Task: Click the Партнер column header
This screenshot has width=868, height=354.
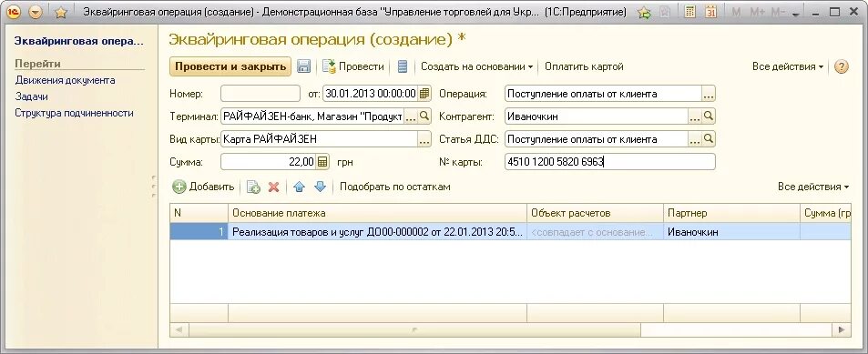Action: point(731,213)
